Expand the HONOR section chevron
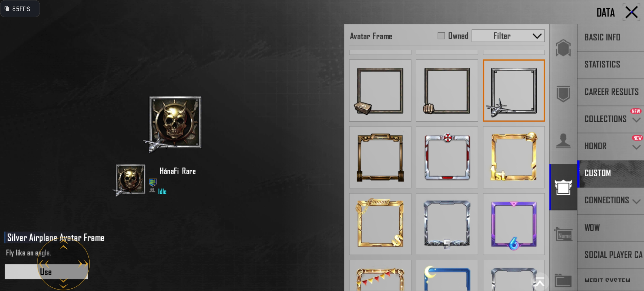Screen dimensions: 644x291 click(x=637, y=147)
